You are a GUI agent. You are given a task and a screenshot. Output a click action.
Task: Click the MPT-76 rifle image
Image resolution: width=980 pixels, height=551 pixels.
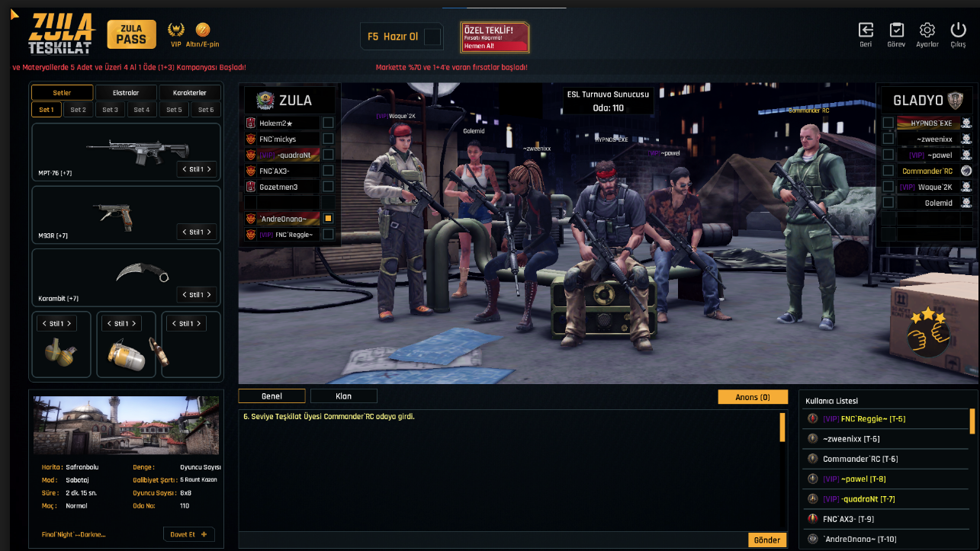pos(137,153)
